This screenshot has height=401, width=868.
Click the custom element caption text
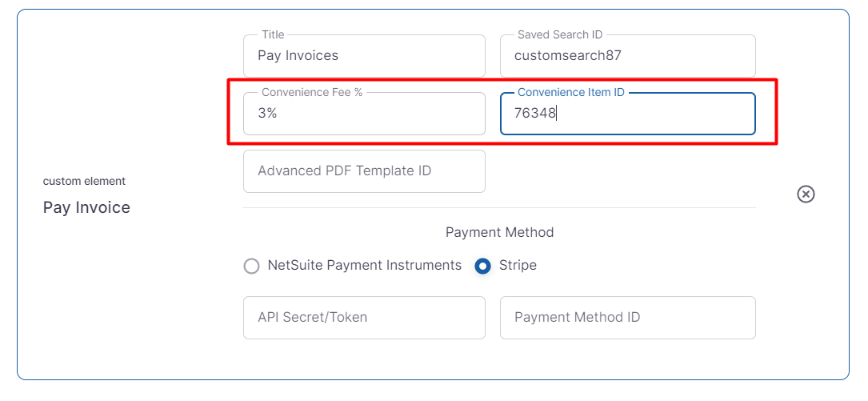(84, 181)
